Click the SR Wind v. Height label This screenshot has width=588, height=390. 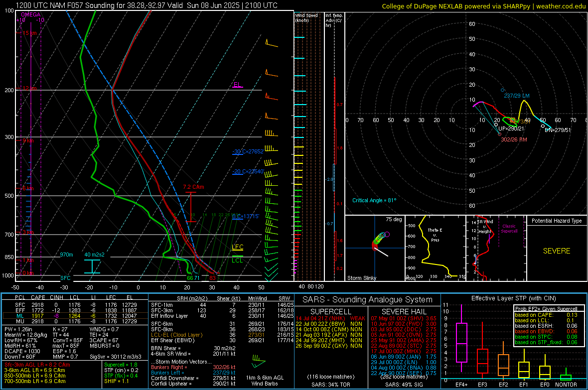[x=485, y=227]
